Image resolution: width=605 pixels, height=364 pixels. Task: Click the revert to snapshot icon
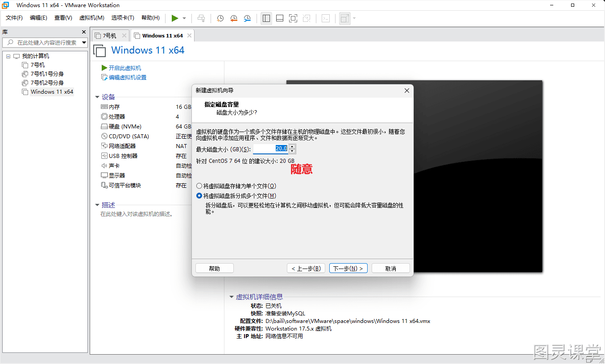pos(234,18)
